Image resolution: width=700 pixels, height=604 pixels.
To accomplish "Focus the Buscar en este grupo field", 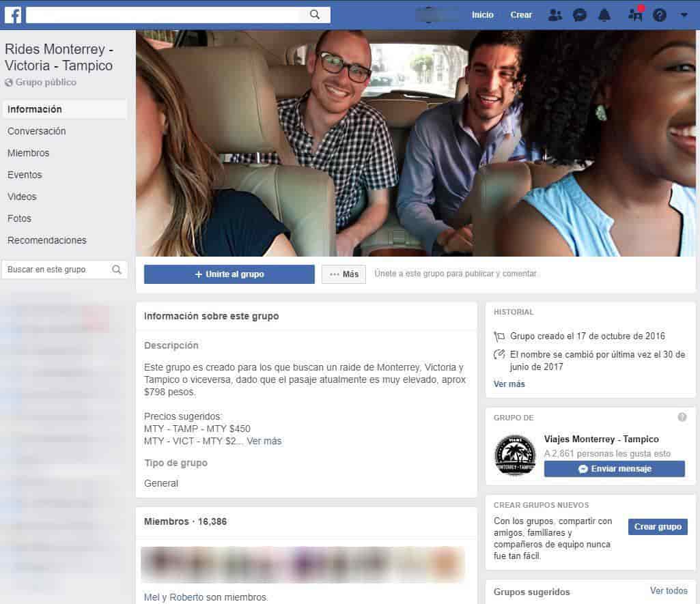I will (56, 270).
